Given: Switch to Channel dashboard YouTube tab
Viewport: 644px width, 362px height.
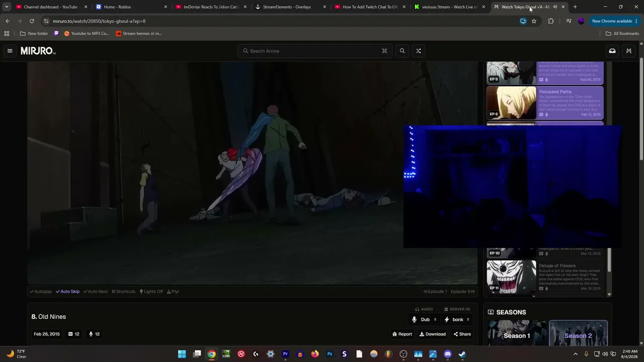Looking at the screenshot, I should (52, 7).
